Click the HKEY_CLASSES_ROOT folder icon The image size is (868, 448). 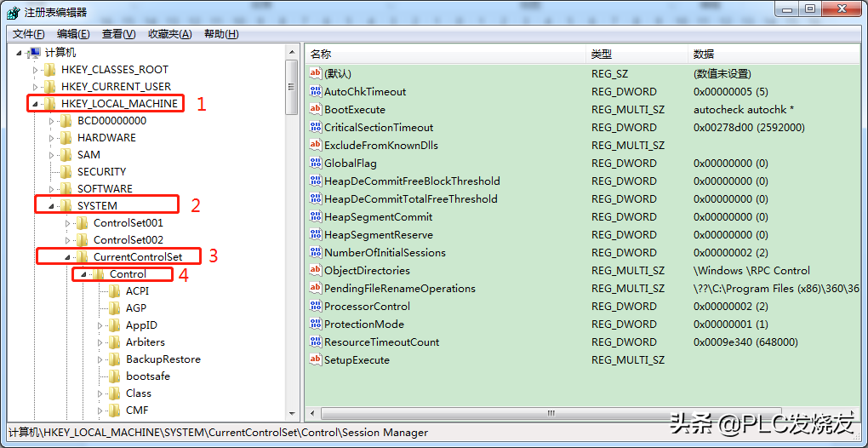50,70
